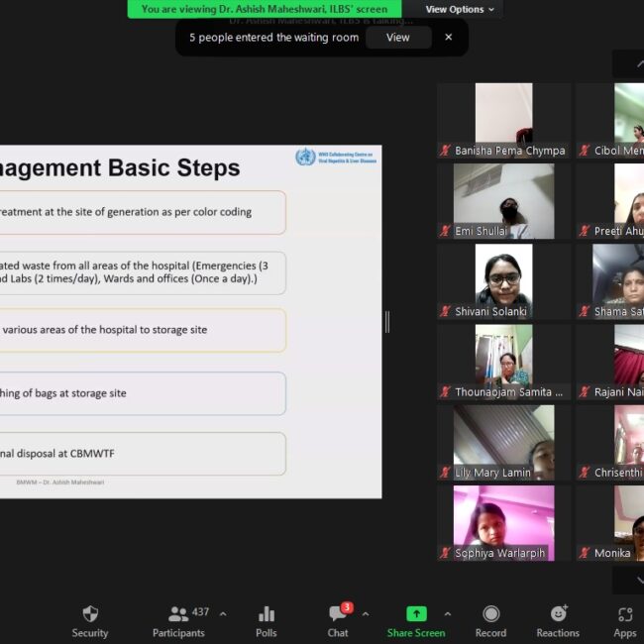Expand the caret next to Participants
644x644 pixels.
(x=222, y=614)
